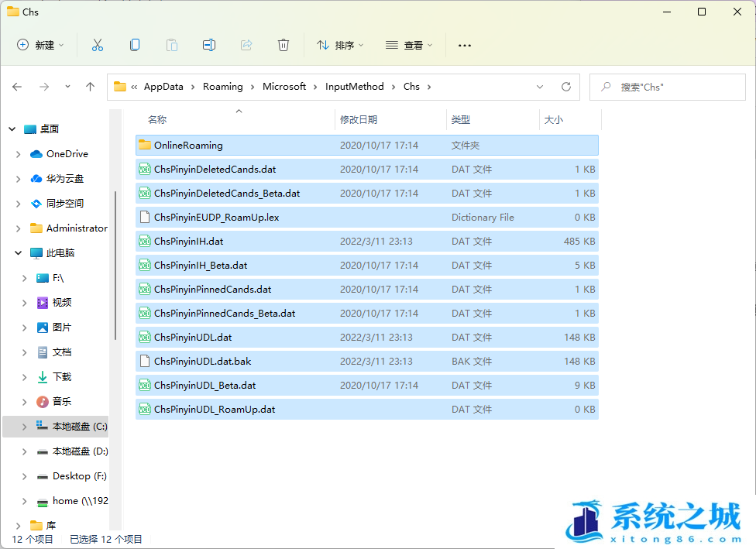Click the 搜索"Chs" search box

pos(666,87)
